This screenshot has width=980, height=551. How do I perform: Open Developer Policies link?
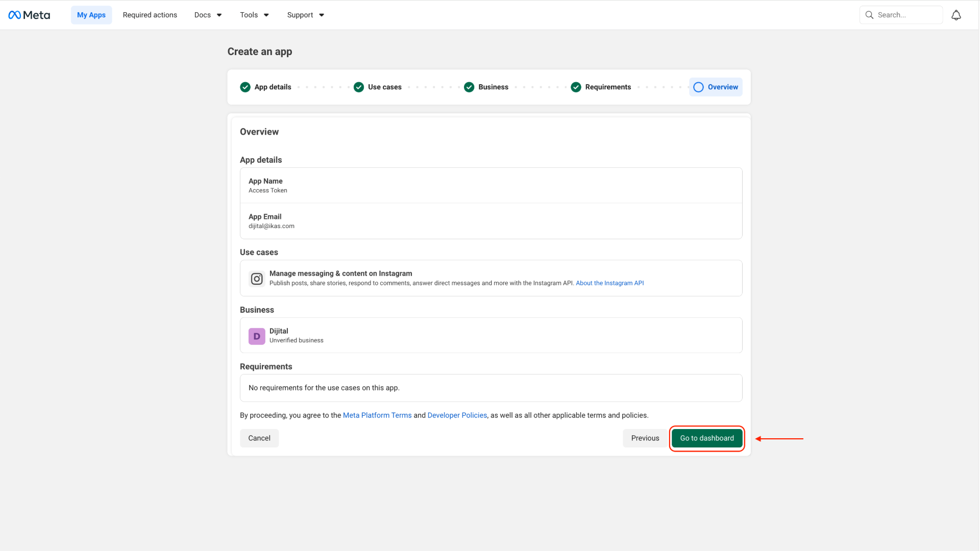tap(457, 415)
